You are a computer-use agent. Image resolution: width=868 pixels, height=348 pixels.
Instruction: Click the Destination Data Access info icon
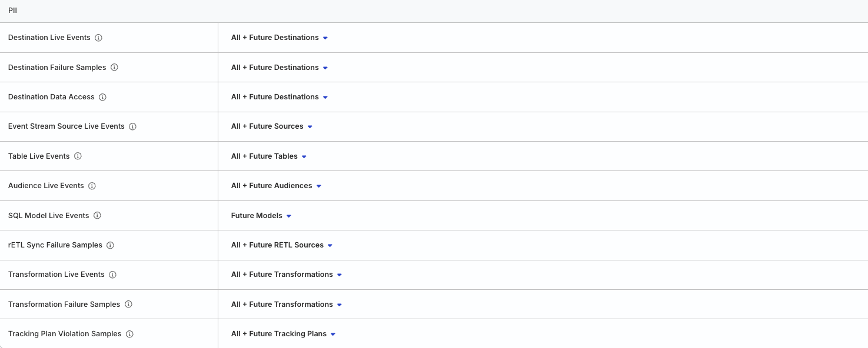tap(102, 97)
